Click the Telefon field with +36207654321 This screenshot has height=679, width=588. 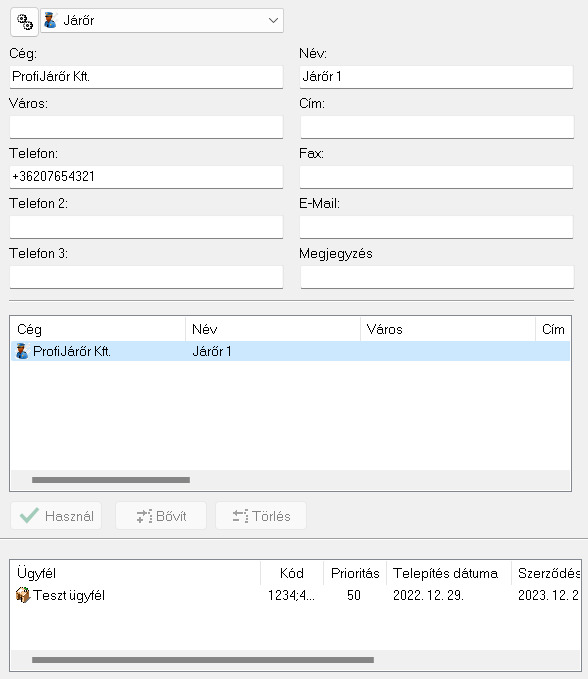(146, 177)
